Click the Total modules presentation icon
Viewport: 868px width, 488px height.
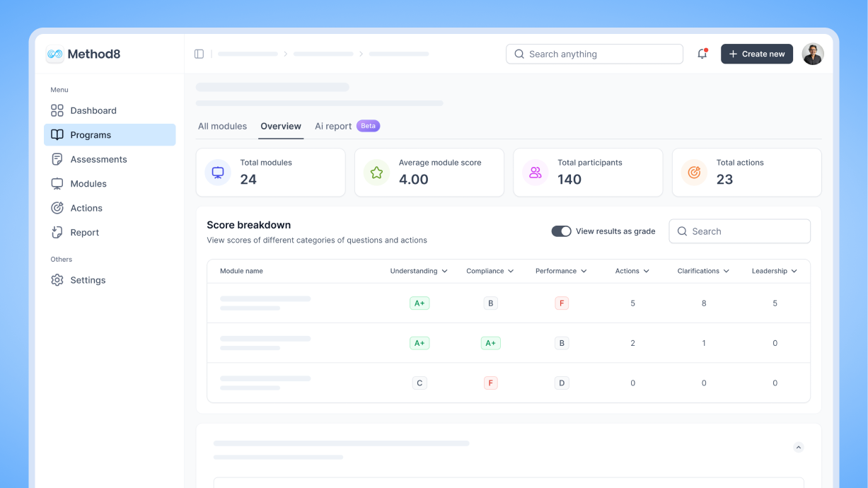click(218, 173)
